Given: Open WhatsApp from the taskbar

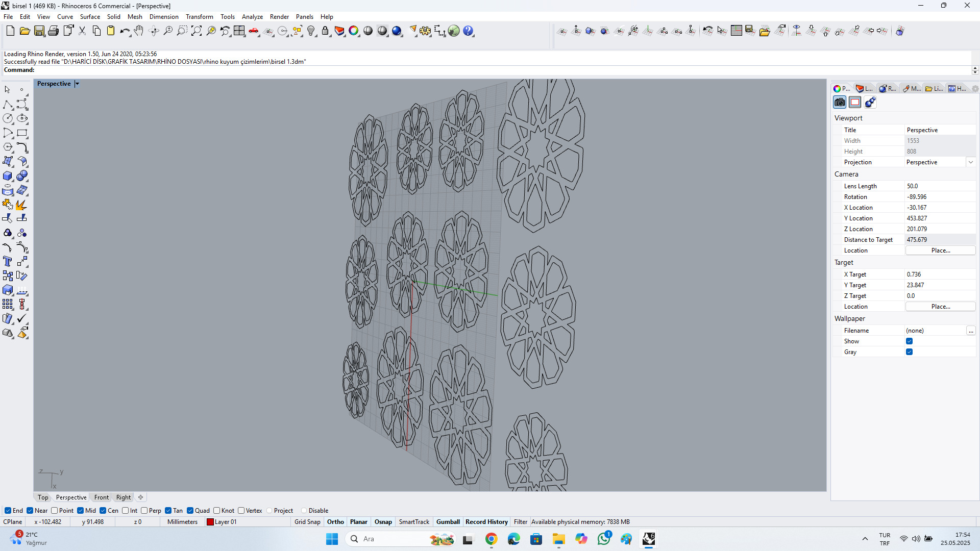Looking at the screenshot, I should coord(604,539).
